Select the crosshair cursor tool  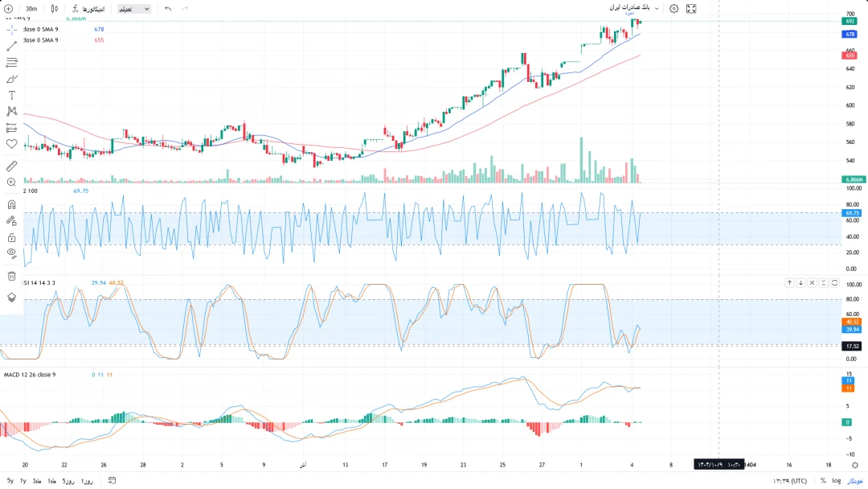11,30
